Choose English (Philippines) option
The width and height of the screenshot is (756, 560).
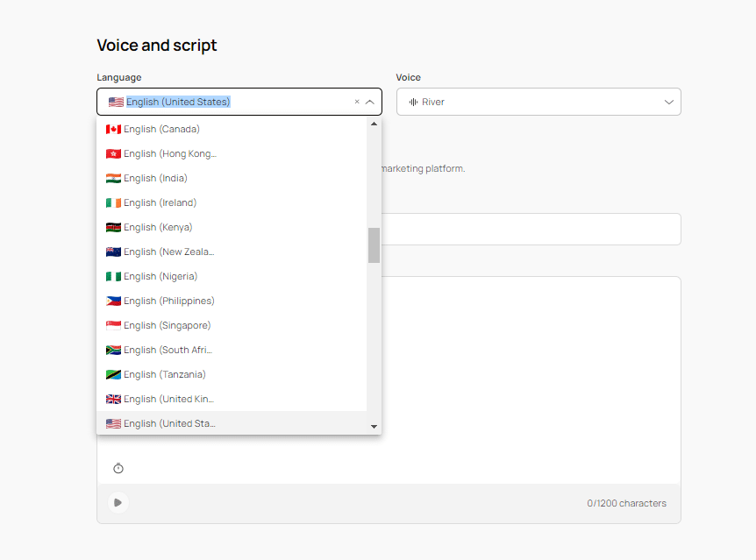point(168,301)
